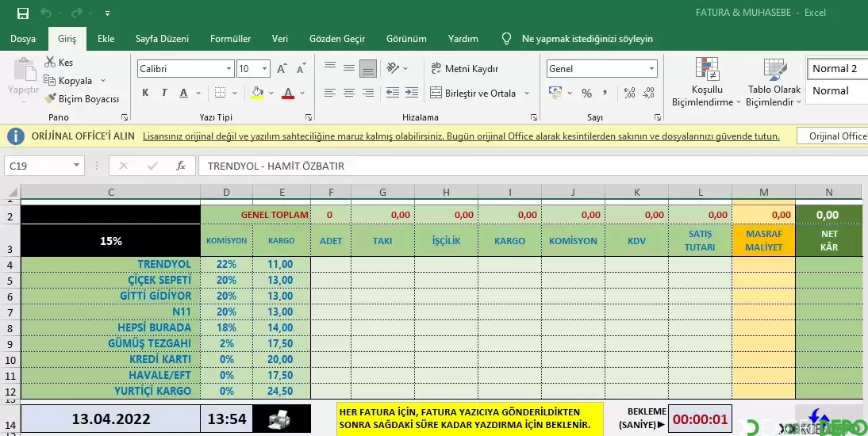Redo the last undone action
The image size is (868, 436).
click(x=76, y=13)
